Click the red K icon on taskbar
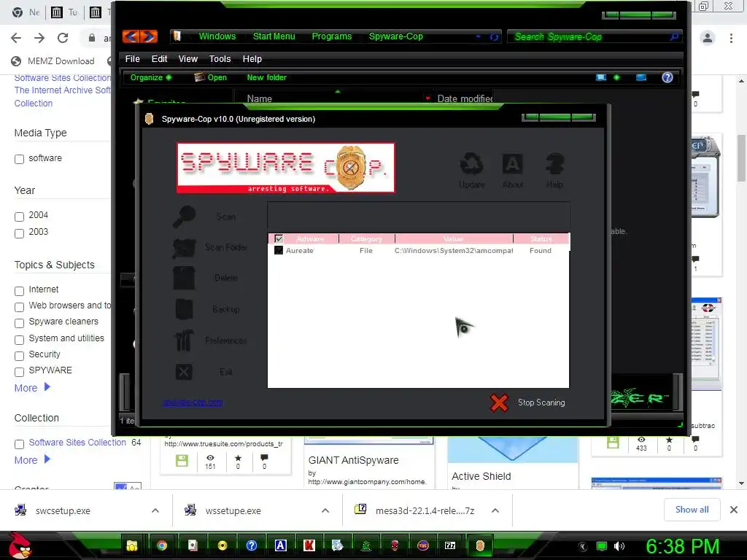Image resolution: width=747 pixels, height=560 pixels. point(309,545)
